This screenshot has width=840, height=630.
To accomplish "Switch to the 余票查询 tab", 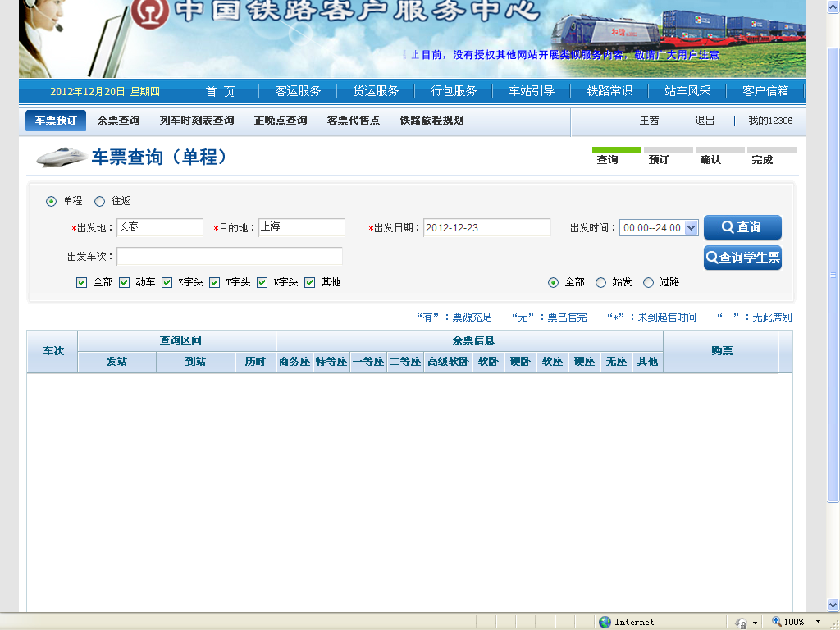I will click(118, 121).
